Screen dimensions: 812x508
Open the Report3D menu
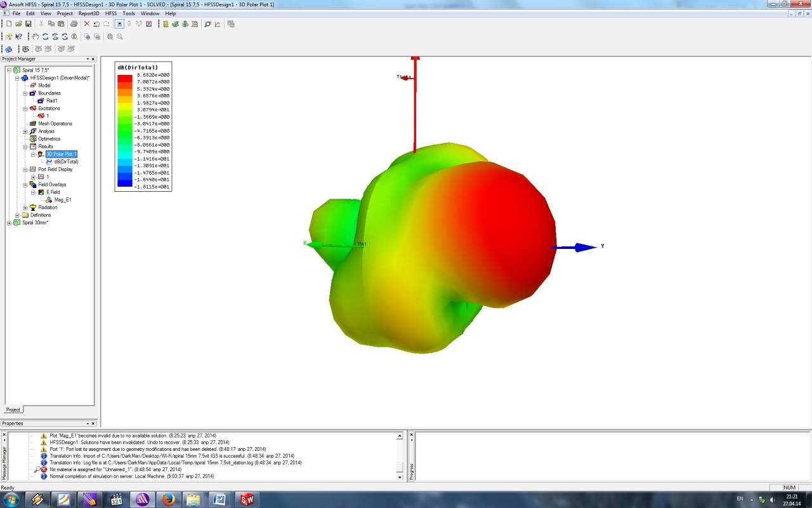(89, 13)
